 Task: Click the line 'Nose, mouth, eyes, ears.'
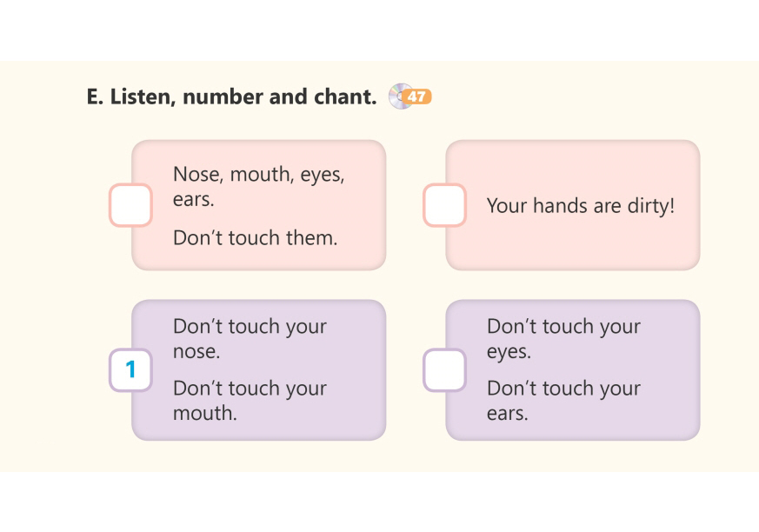(258, 187)
